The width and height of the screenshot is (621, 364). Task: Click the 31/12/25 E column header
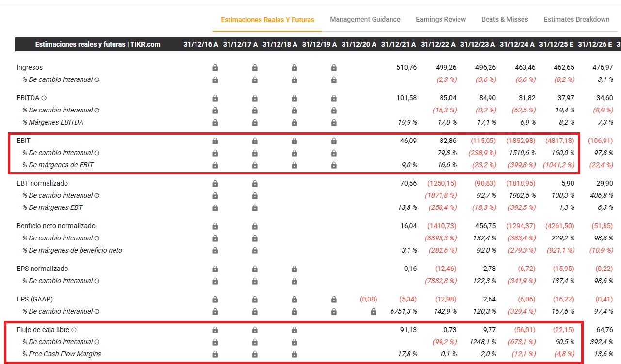point(556,44)
